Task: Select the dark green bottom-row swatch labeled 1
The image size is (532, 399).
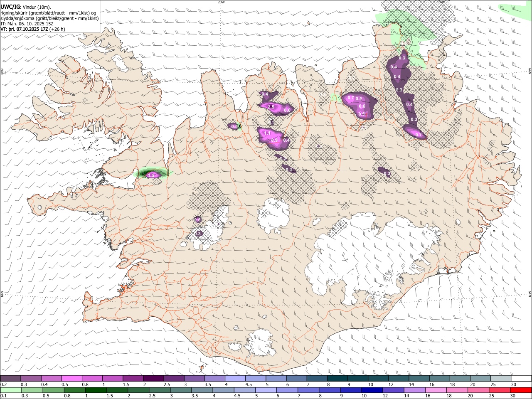Action: click(96, 390)
